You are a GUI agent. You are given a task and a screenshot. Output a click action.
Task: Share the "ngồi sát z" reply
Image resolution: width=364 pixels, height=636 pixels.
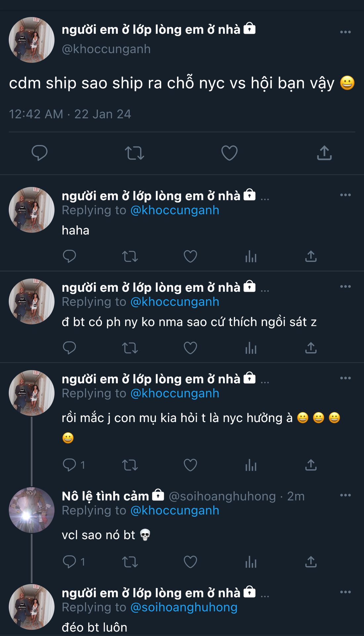point(311,348)
